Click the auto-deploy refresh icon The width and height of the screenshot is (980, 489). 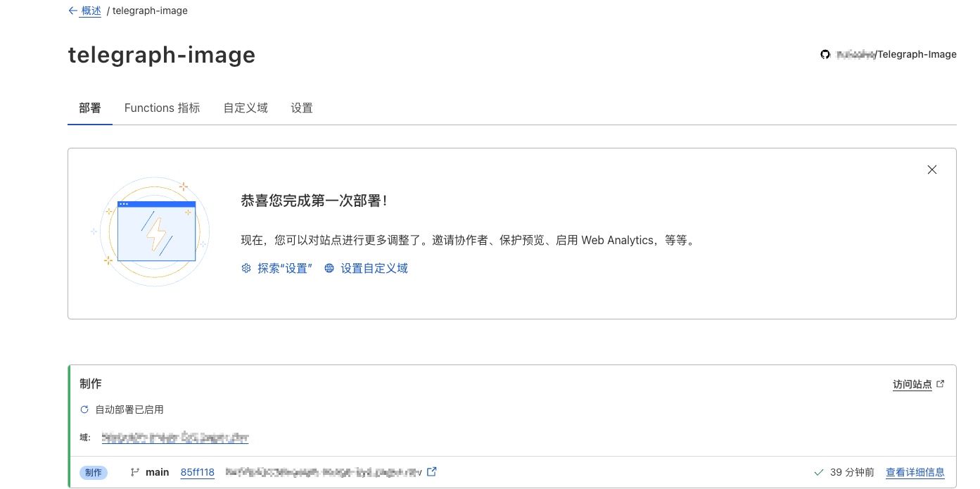(x=84, y=409)
